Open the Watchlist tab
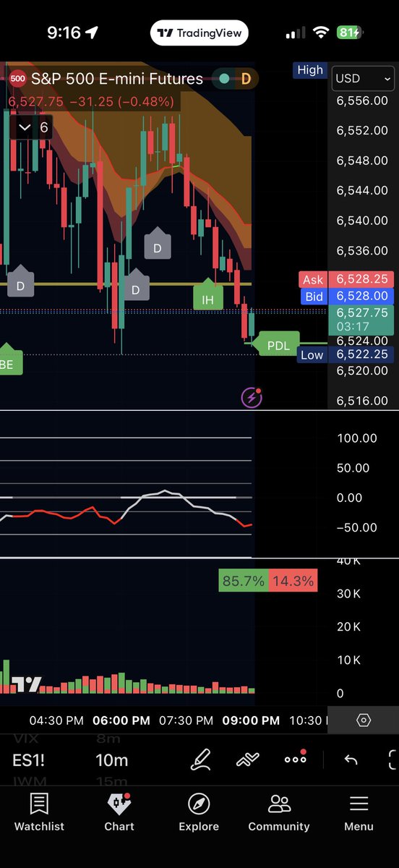The width and height of the screenshot is (399, 868). (39, 812)
